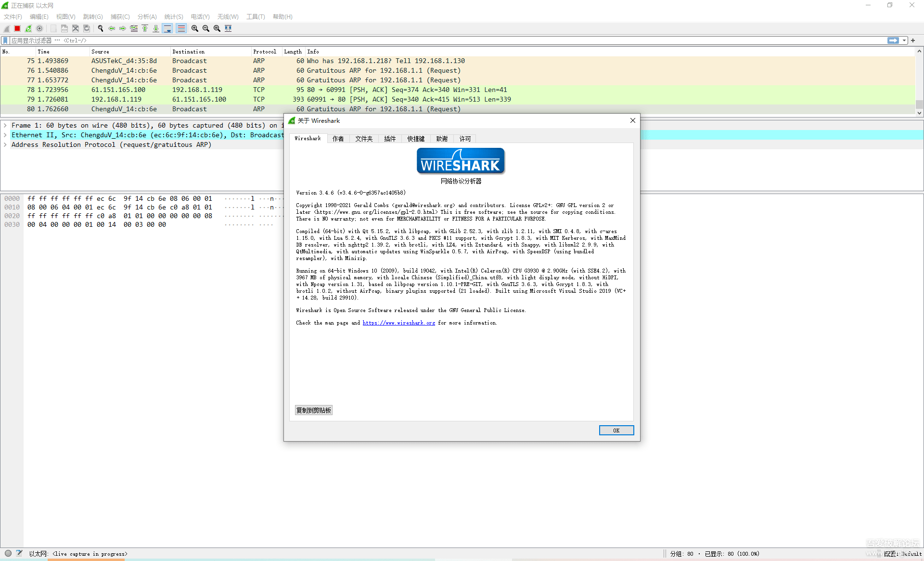Click the start capture shark fin icon

pos(7,28)
